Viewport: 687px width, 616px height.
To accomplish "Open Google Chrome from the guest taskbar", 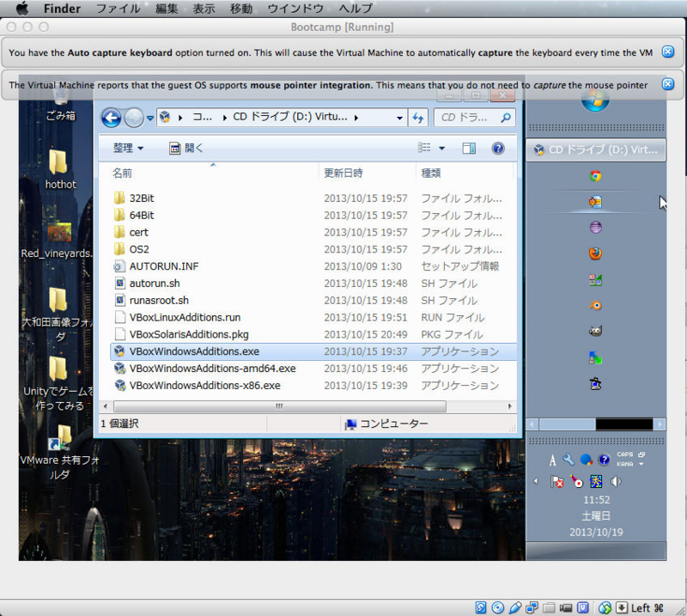I will (595, 176).
